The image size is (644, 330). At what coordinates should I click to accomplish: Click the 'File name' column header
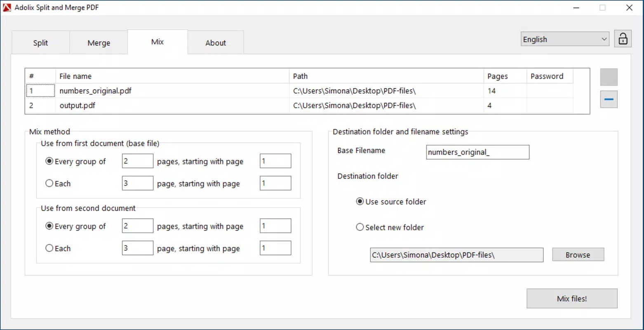tap(172, 76)
